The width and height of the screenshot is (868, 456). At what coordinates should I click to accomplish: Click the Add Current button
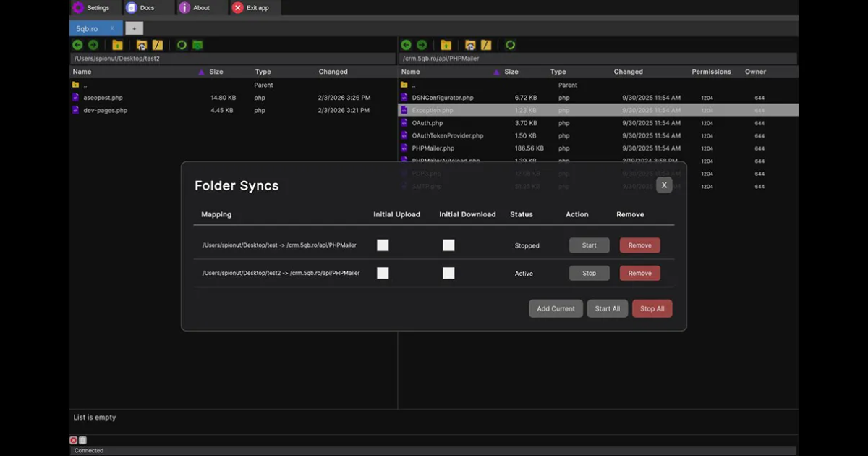point(556,308)
